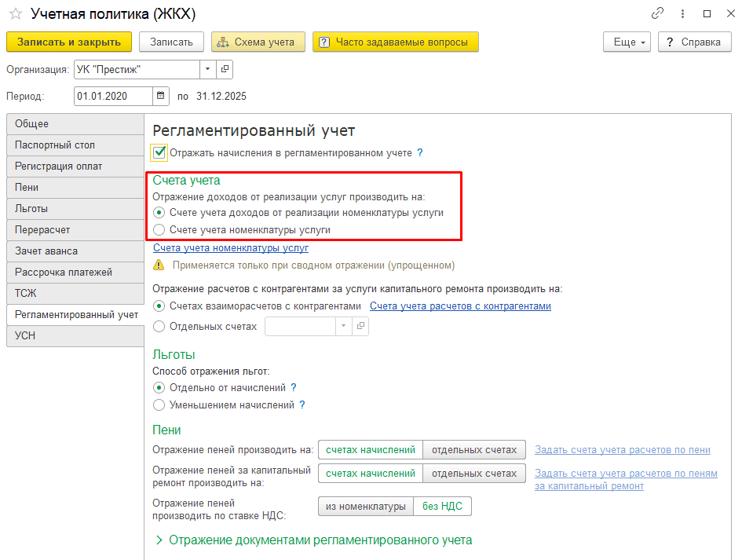This screenshot has height=560, width=742.
Task: Toggle 'Отражать начисления в регламентированном учете' checkbox
Action: [x=159, y=152]
